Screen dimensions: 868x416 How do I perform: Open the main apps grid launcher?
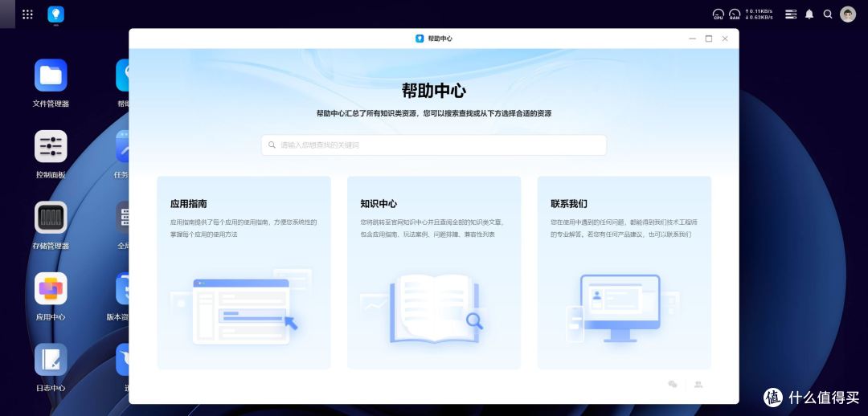pyautogui.click(x=27, y=14)
